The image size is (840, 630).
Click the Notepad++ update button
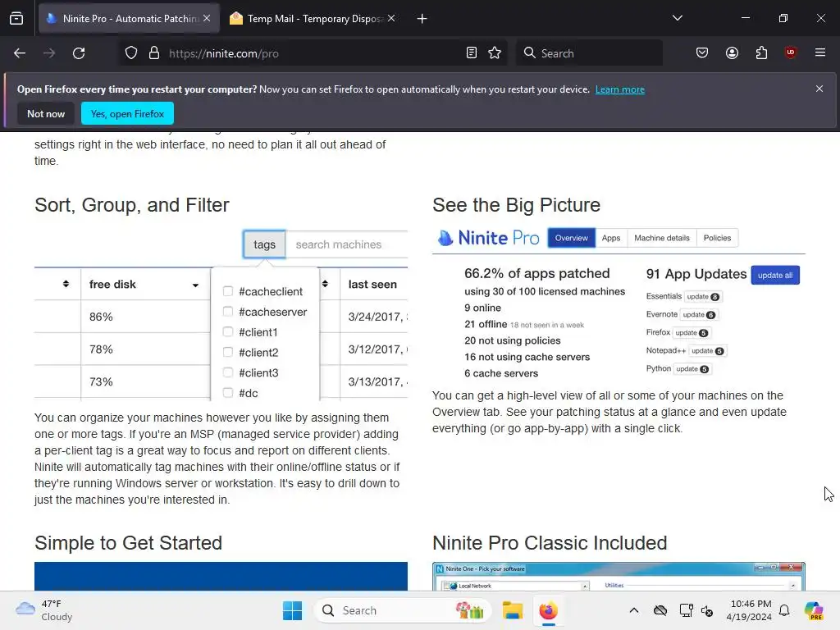pyautogui.click(x=707, y=351)
